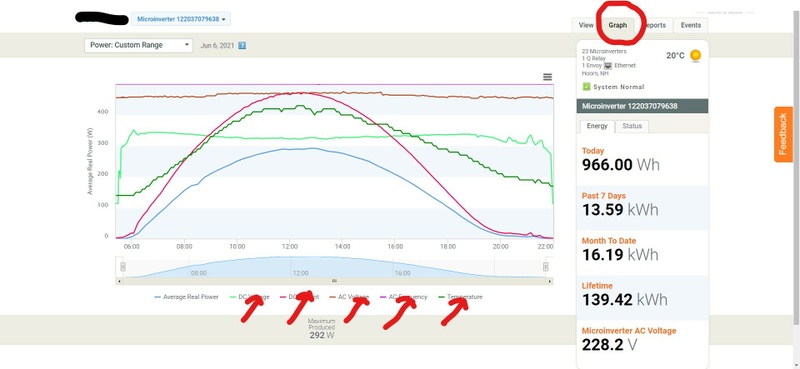Toggle Temperature series in legend
The width and height of the screenshot is (800, 369).
click(460, 297)
